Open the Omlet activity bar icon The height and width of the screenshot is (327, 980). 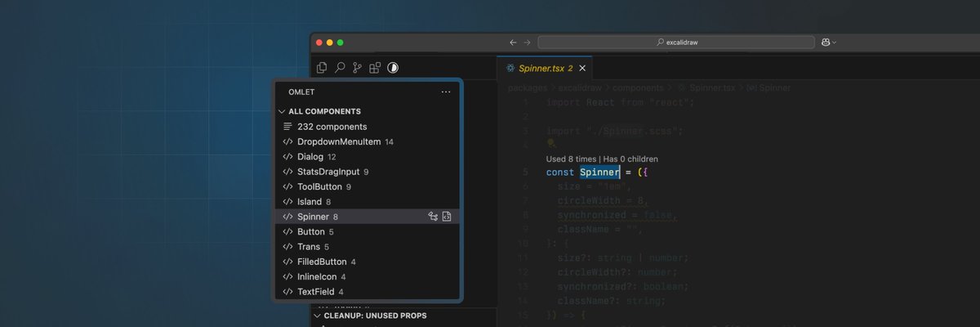(x=393, y=68)
